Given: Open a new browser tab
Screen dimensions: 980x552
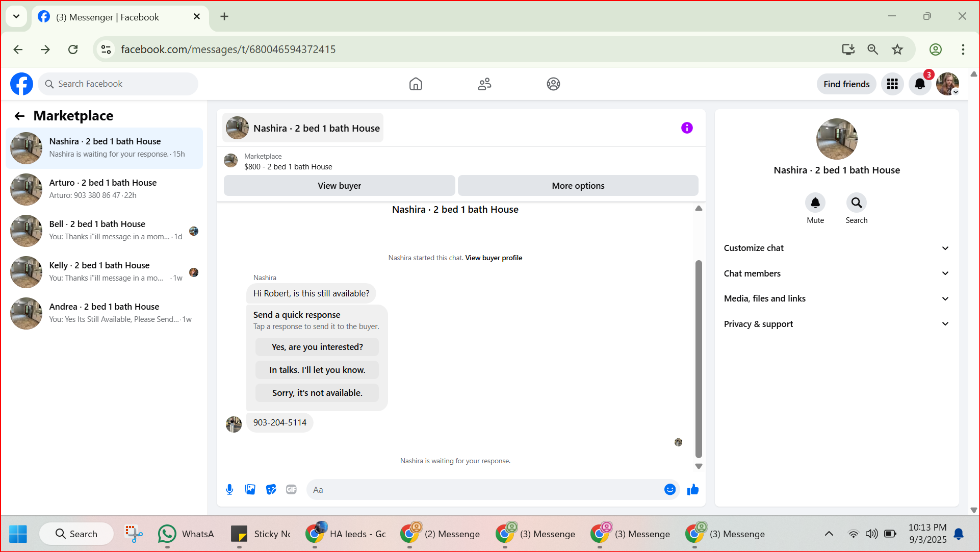Looking at the screenshot, I should tap(224, 16).
